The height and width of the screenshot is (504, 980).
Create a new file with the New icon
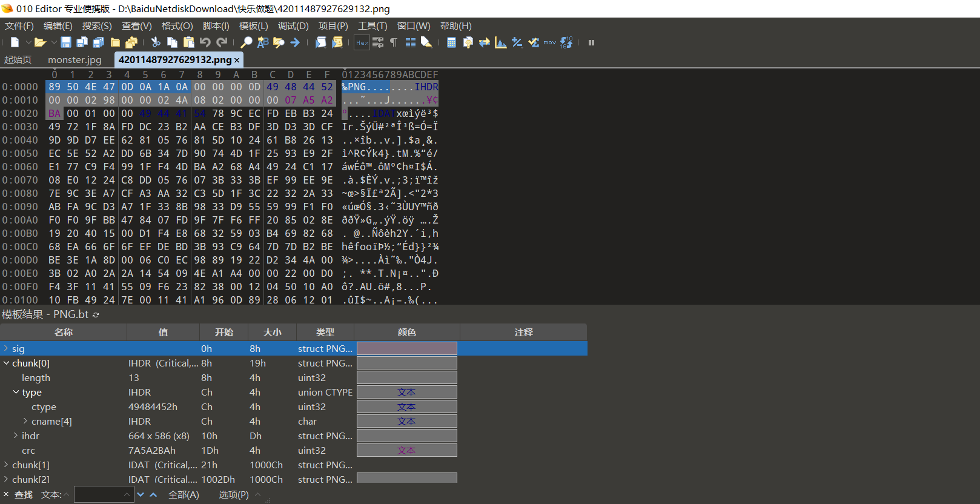pos(15,42)
